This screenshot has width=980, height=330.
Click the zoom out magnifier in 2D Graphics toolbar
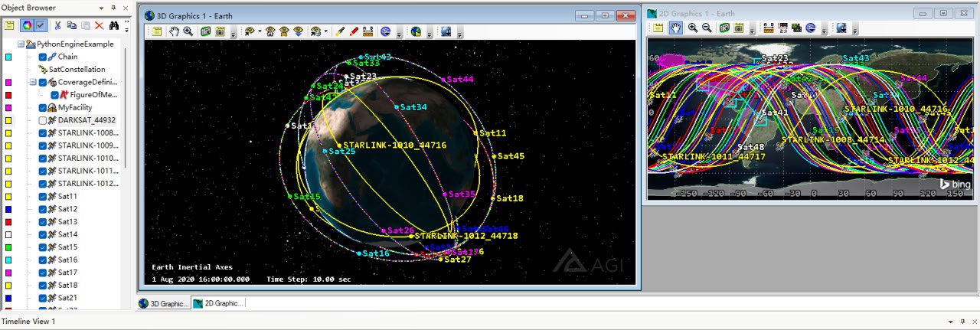707,28
